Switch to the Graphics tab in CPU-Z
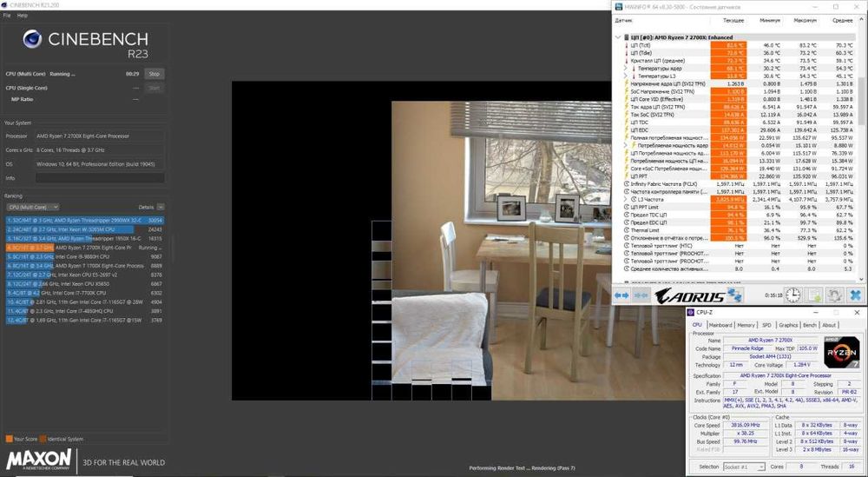 [788, 325]
